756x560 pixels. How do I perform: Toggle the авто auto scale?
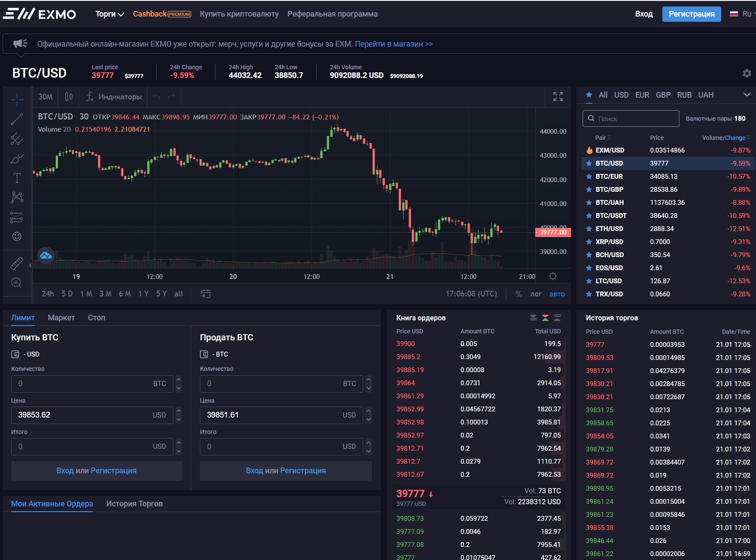(x=557, y=294)
